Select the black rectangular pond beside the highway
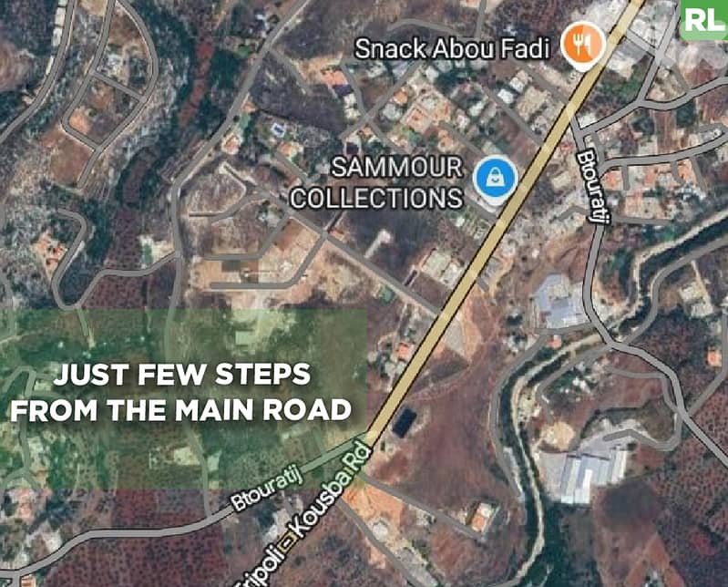728x587 pixels. tap(403, 423)
